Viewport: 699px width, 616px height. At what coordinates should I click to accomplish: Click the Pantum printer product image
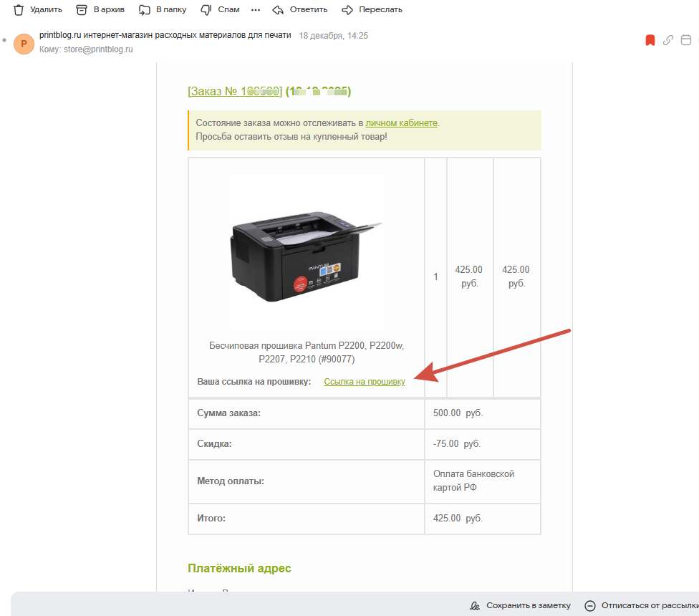pyautogui.click(x=306, y=252)
